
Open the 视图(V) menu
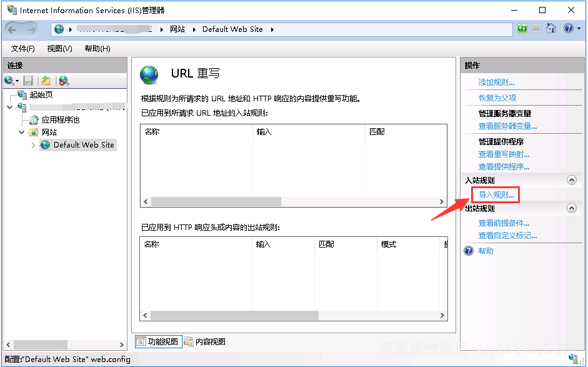[x=59, y=49]
